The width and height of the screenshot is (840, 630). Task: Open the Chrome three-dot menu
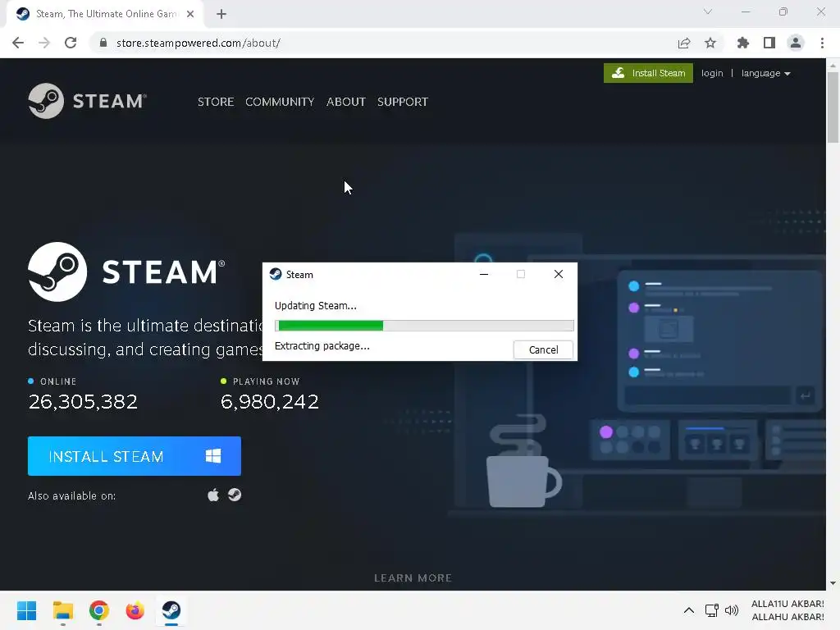[x=822, y=43]
